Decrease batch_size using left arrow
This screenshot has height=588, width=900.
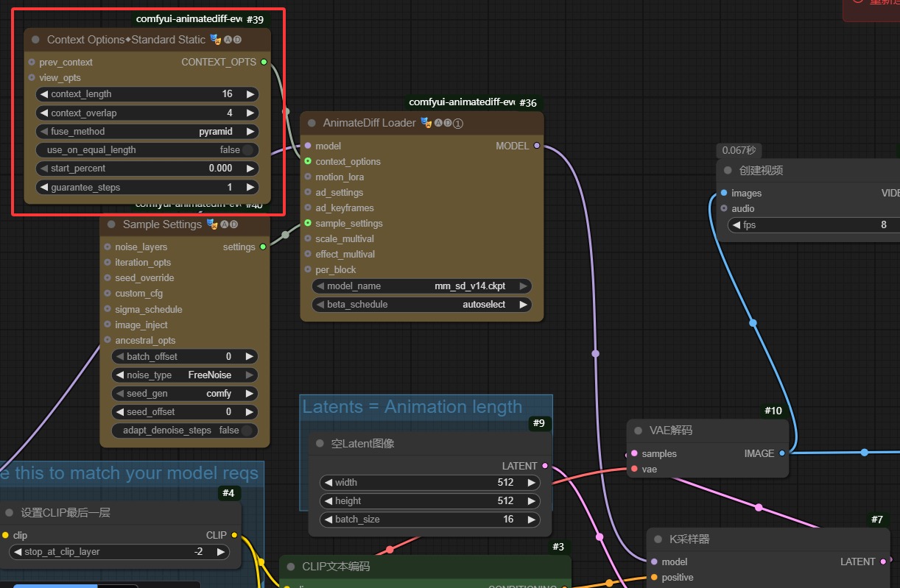328,520
